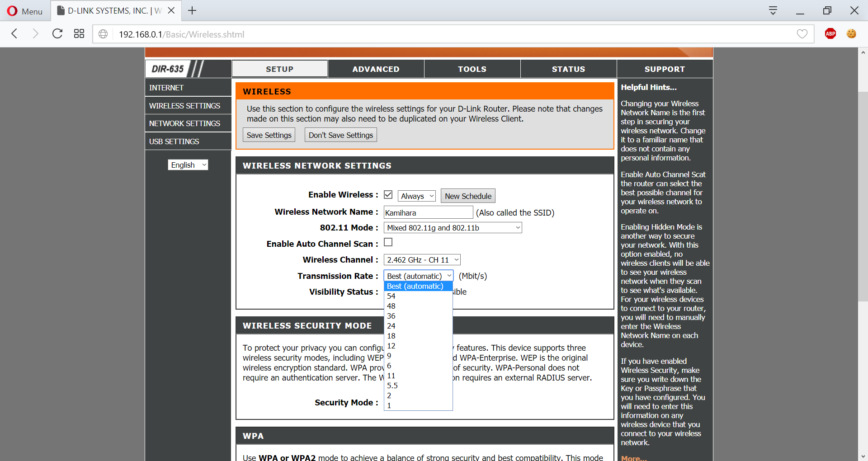
Task: Select 5.5 Mbit/s rate option
Action: click(x=418, y=386)
